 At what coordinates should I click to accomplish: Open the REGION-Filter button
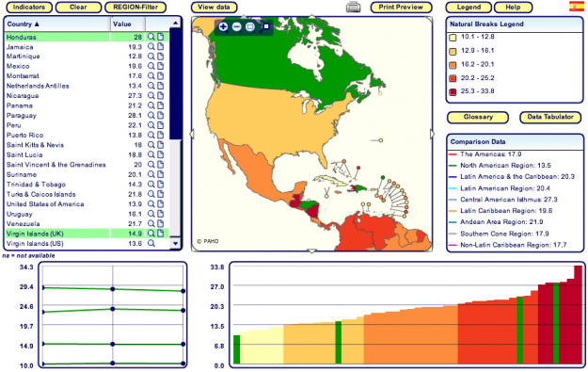135,8
